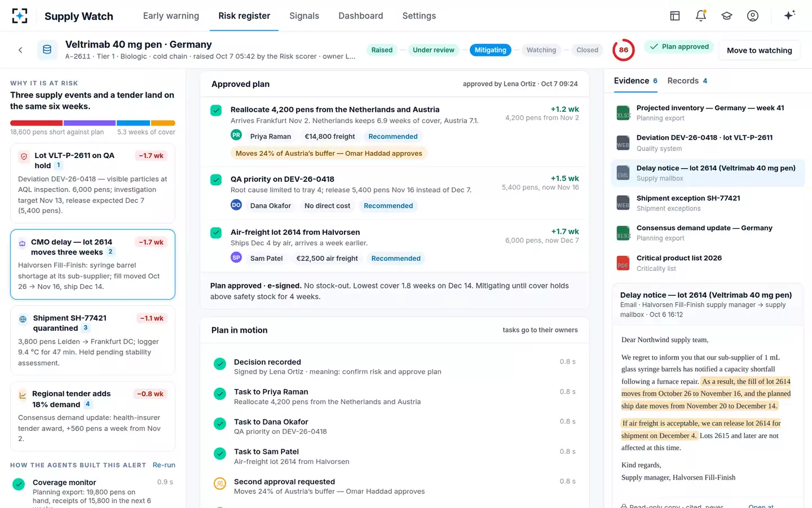Launch the sparkle AI assistant icon
The width and height of the screenshot is (812, 508).
pos(789,15)
